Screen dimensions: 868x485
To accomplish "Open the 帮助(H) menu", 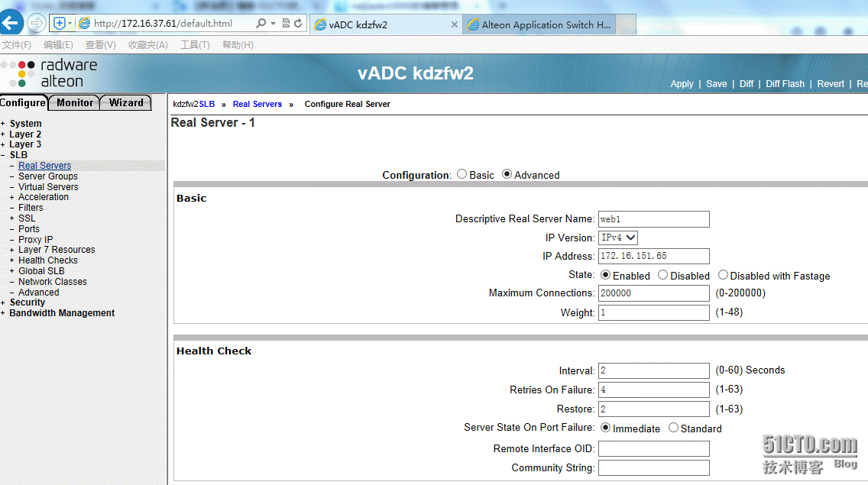I will coord(238,45).
